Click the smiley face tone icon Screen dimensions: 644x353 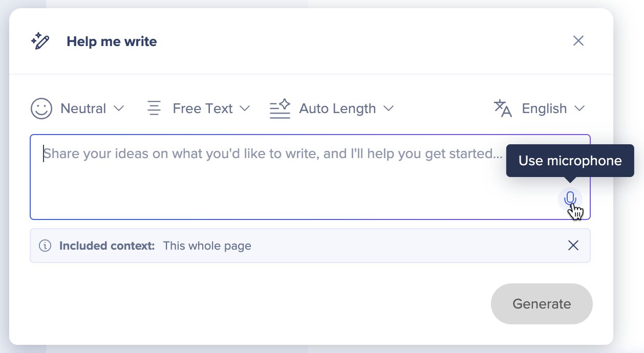(41, 108)
